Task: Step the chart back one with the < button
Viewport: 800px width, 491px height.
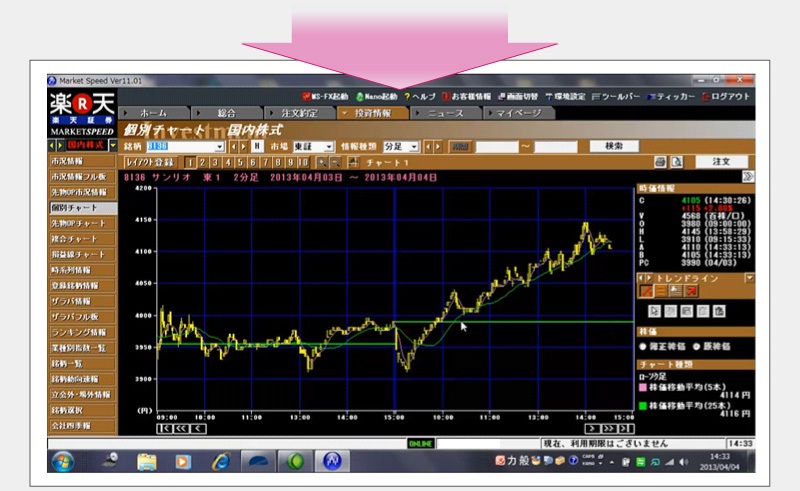Action: (x=198, y=429)
